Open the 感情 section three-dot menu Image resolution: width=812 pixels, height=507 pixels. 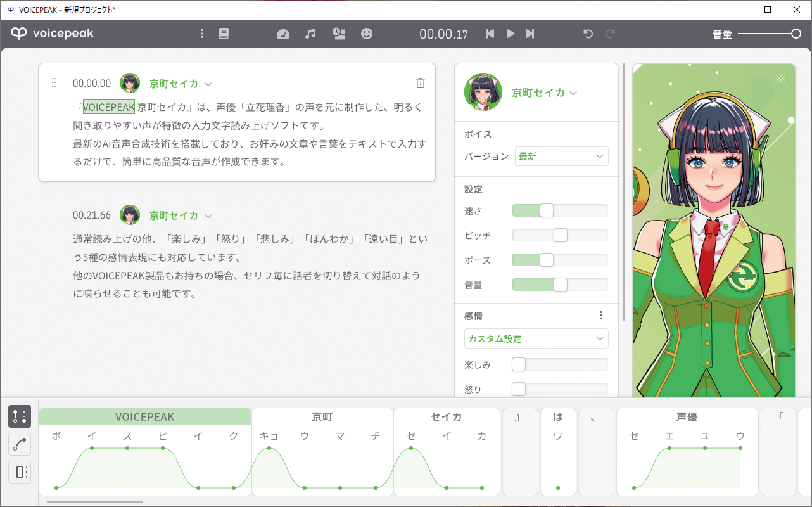pos(601,316)
